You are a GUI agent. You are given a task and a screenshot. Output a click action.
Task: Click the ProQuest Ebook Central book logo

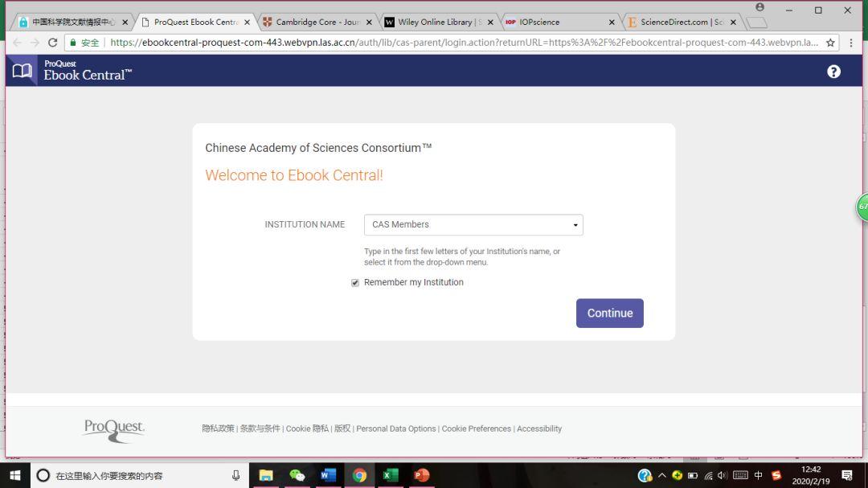[23, 71]
